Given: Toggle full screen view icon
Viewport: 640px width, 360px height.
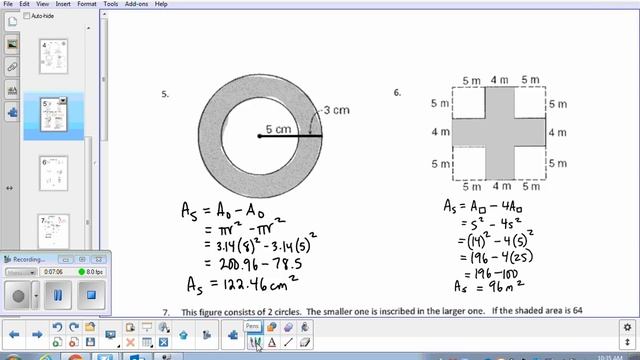Looking at the screenshot, I should coord(164,342).
